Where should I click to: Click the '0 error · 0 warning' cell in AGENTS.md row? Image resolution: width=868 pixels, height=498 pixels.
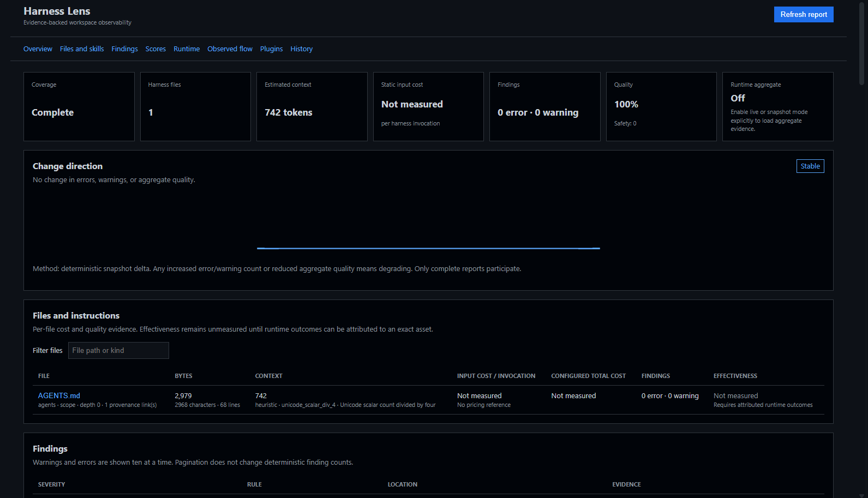(x=670, y=396)
